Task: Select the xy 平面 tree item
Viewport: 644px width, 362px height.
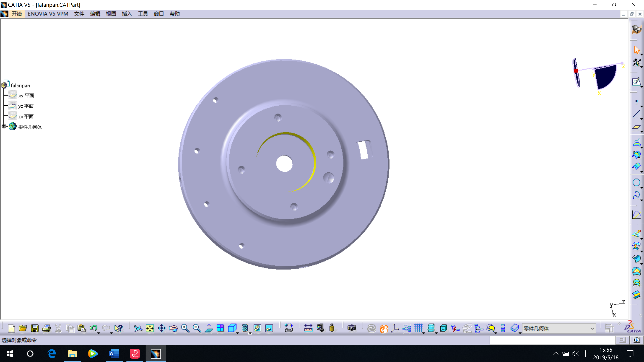Action: (x=26, y=96)
